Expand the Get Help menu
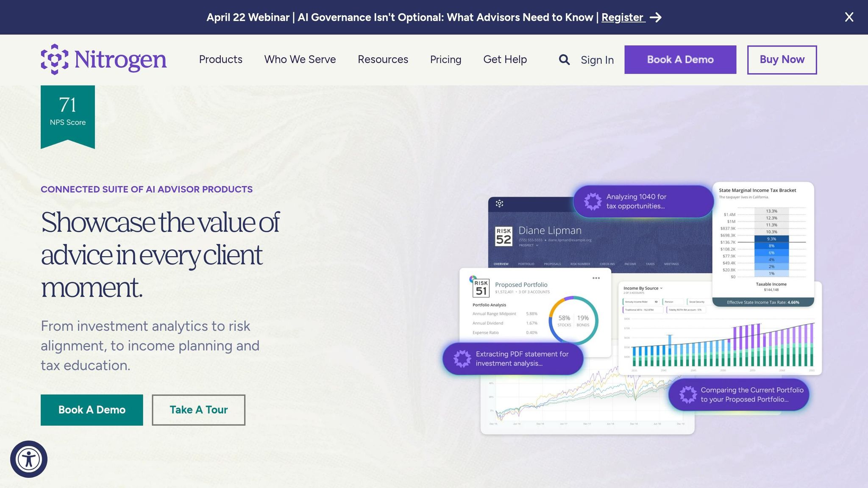This screenshot has width=868, height=488. (x=505, y=60)
